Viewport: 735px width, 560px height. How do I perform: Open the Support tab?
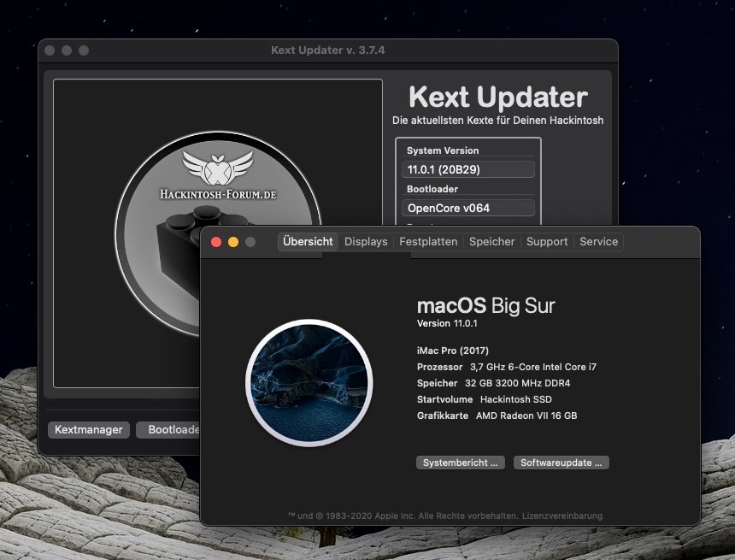click(547, 242)
